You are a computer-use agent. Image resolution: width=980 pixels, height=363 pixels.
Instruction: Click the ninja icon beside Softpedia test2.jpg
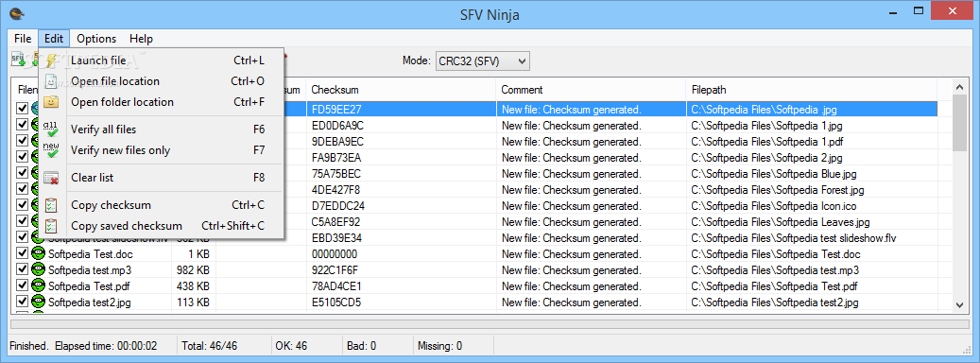pyautogui.click(x=39, y=302)
